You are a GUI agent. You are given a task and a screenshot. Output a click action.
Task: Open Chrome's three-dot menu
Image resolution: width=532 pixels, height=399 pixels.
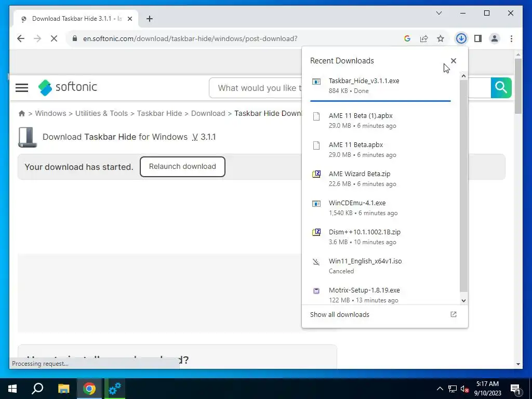point(511,38)
